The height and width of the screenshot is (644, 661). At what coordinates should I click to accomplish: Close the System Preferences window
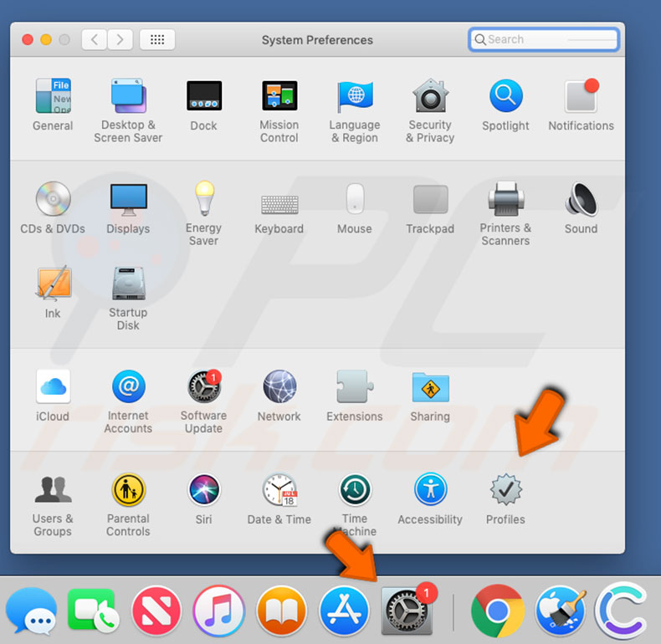(x=28, y=40)
